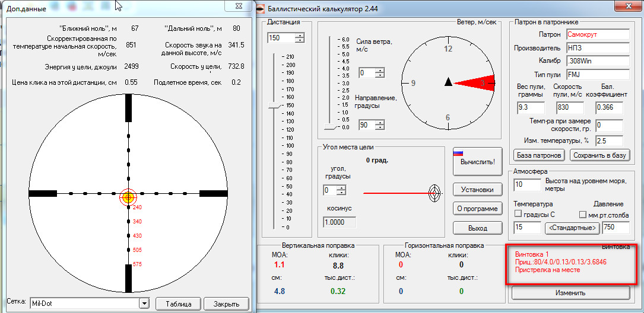Screen dimensions: 644x313
Task: Toggle the мм.рт.столба pressure checkbox
Action: click(582, 215)
